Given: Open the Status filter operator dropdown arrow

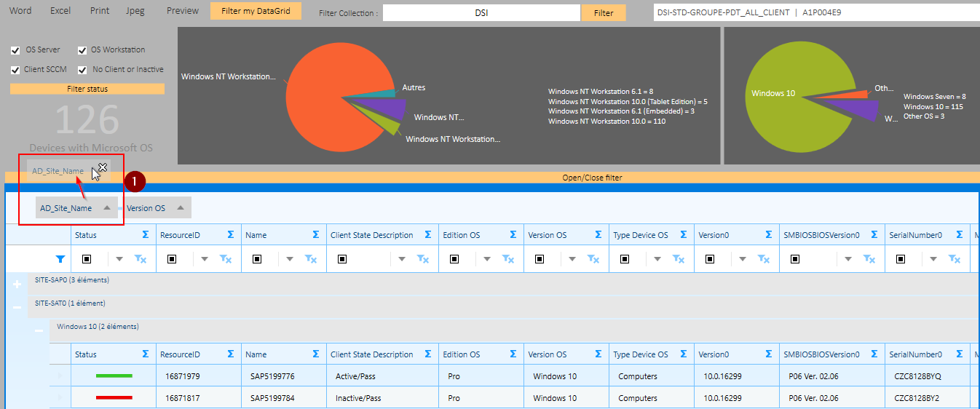Looking at the screenshot, I should coord(120,259).
